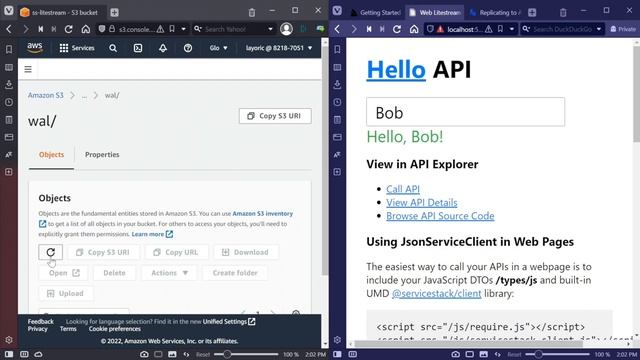The image size is (640, 360).
Task: Toggle tracker blocker shield in right address bar
Action: 430,29
